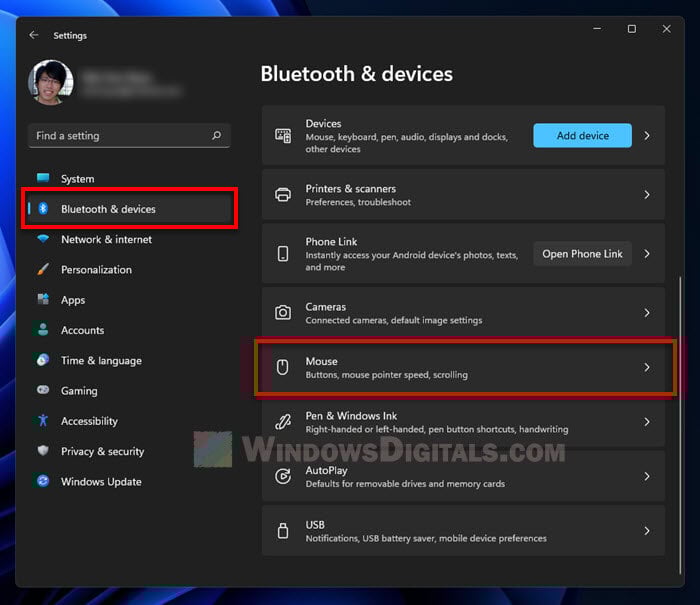Click Mouse title text
This screenshot has height=605, width=700.
(321, 361)
